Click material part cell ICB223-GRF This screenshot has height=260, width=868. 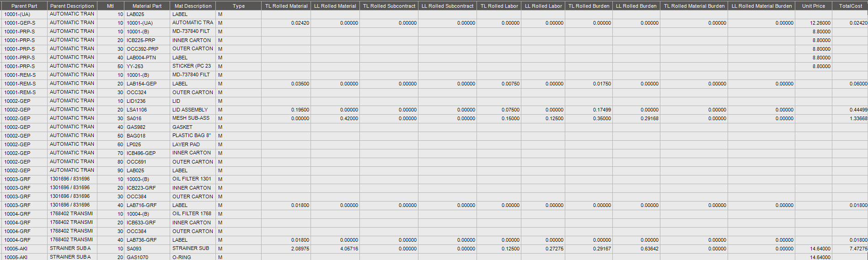147,188
